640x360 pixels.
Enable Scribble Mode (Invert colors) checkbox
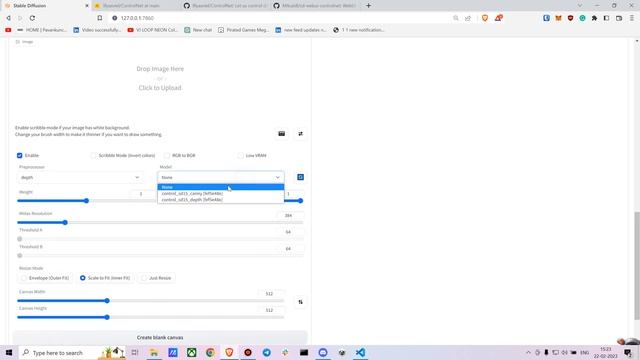(x=93, y=156)
